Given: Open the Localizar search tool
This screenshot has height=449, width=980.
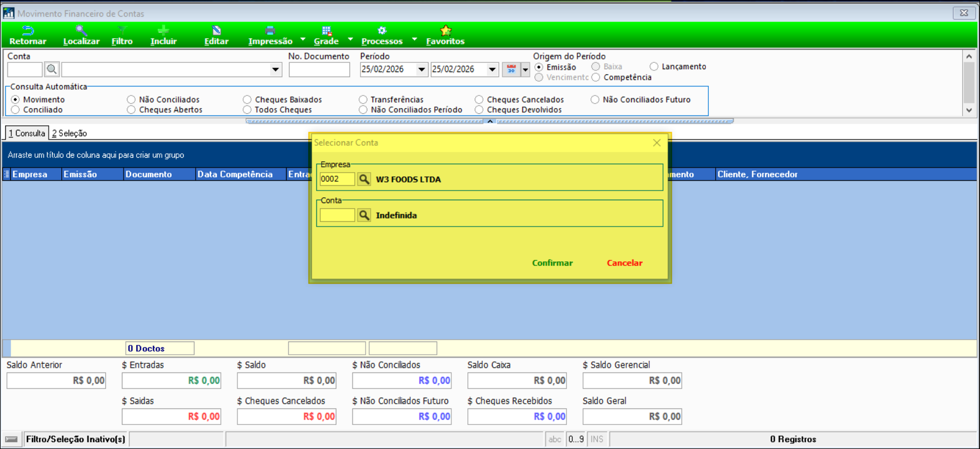Looking at the screenshot, I should pos(81,31).
